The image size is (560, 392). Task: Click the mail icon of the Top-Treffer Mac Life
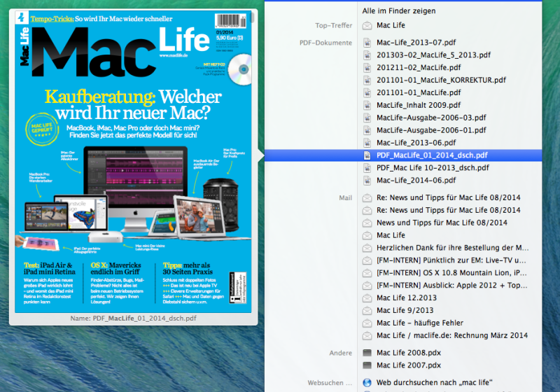[x=367, y=25]
